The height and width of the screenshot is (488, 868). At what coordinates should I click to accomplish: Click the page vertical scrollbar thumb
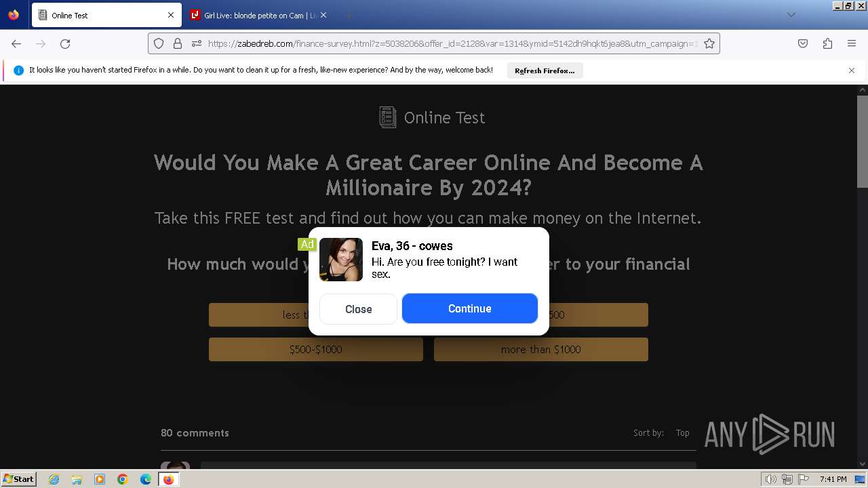click(862, 141)
